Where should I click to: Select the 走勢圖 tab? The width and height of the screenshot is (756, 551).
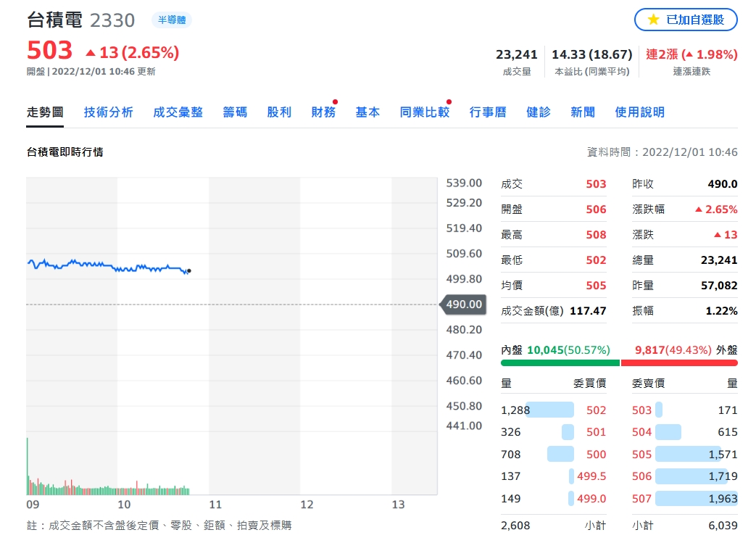coord(45,112)
